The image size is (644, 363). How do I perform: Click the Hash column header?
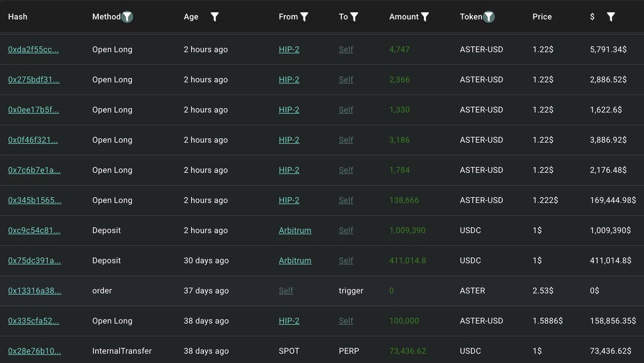point(18,17)
